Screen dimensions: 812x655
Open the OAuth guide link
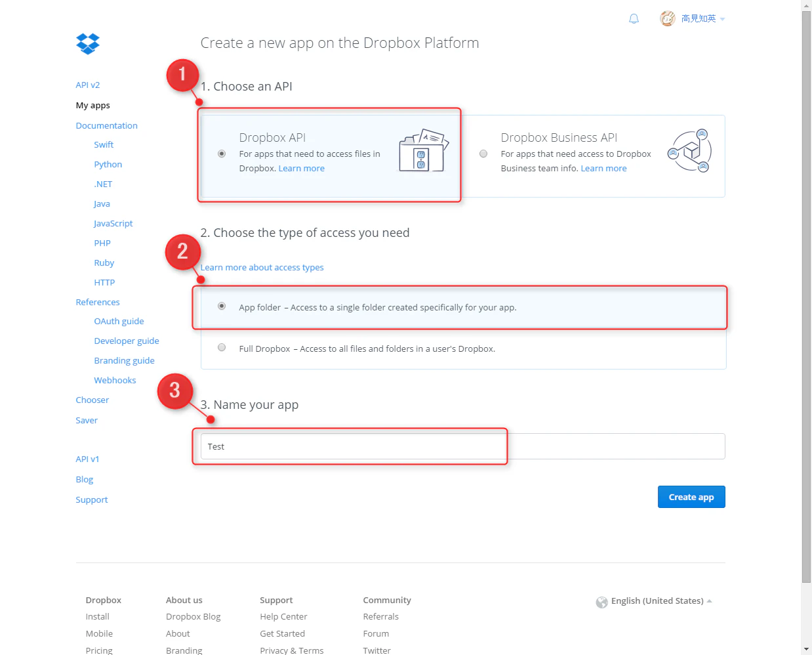coord(119,322)
